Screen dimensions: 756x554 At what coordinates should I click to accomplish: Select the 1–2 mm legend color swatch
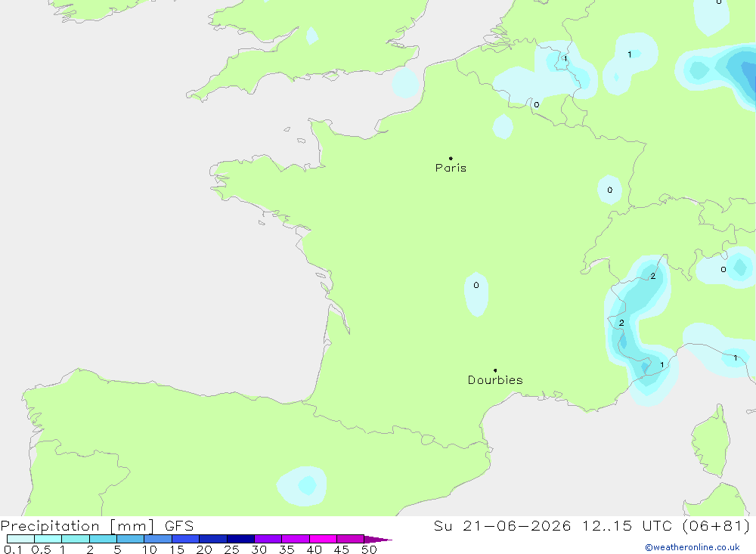[x=76, y=539]
